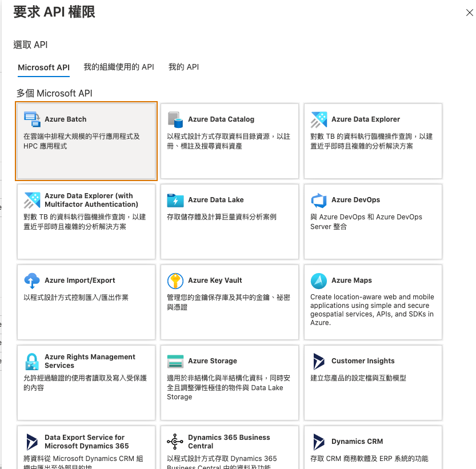
Task: Click the Azure Data Explorer icon
Action: pos(319,119)
